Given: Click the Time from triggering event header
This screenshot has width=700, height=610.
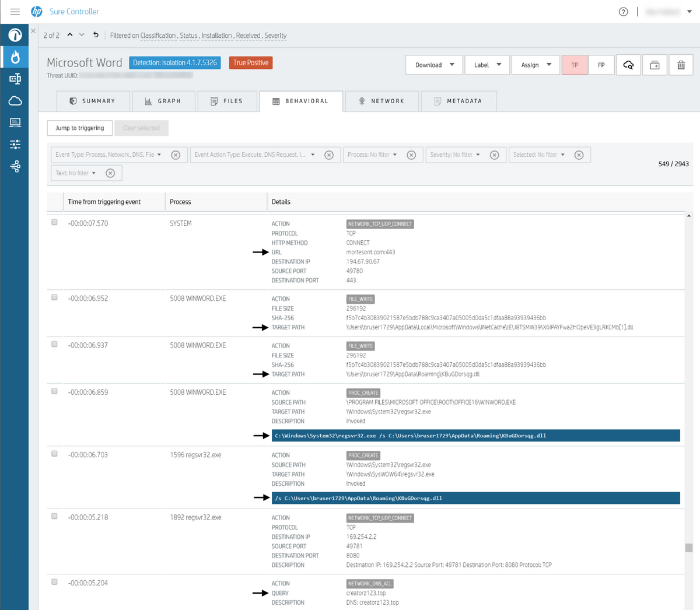Looking at the screenshot, I should coord(104,202).
